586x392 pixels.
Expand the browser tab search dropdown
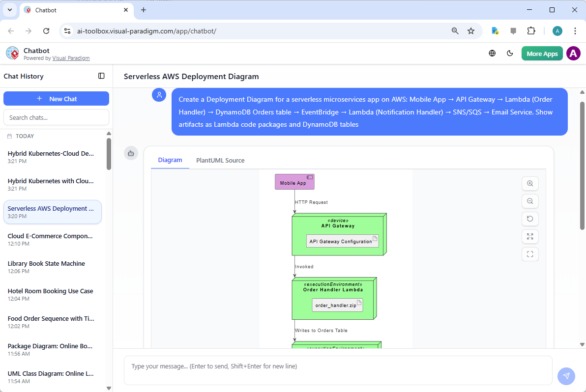click(x=9, y=10)
